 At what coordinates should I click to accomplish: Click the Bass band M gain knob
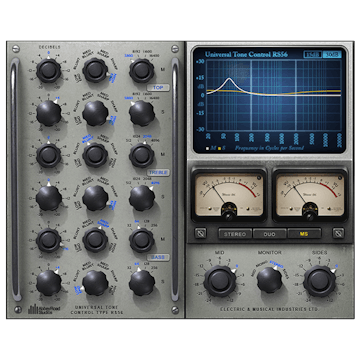click(x=49, y=240)
